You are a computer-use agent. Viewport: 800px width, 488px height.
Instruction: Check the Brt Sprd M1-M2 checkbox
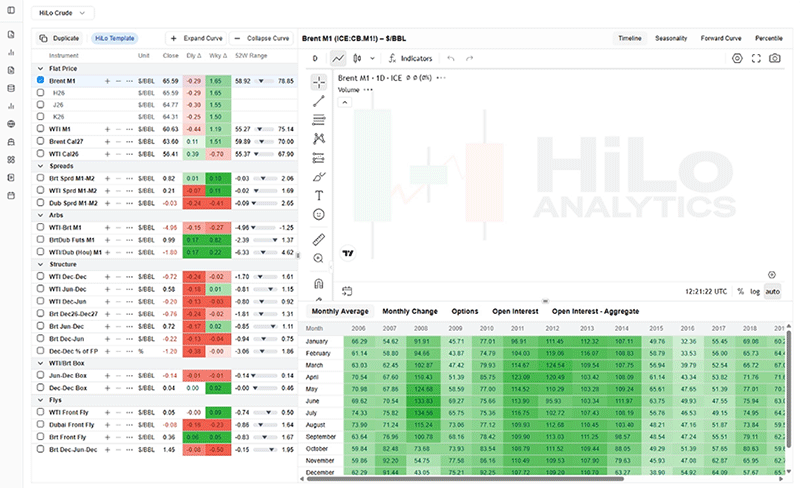(x=40, y=178)
